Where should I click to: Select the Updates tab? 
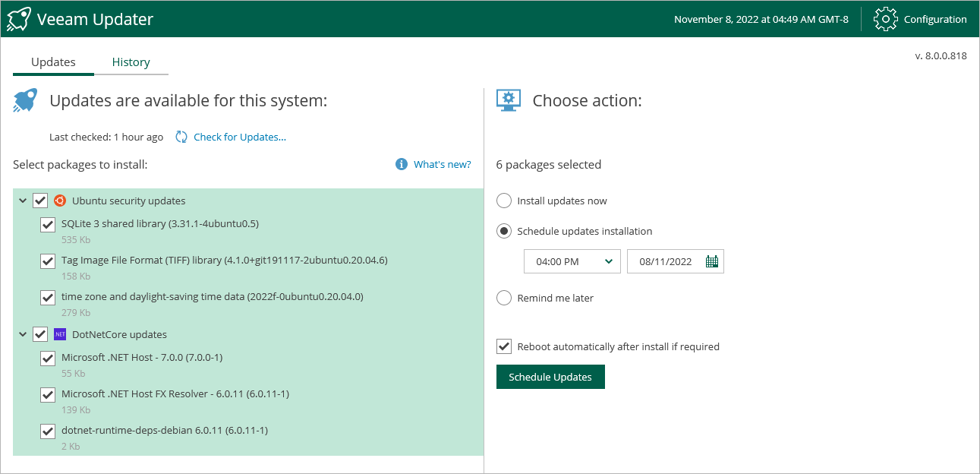pyautogui.click(x=53, y=62)
